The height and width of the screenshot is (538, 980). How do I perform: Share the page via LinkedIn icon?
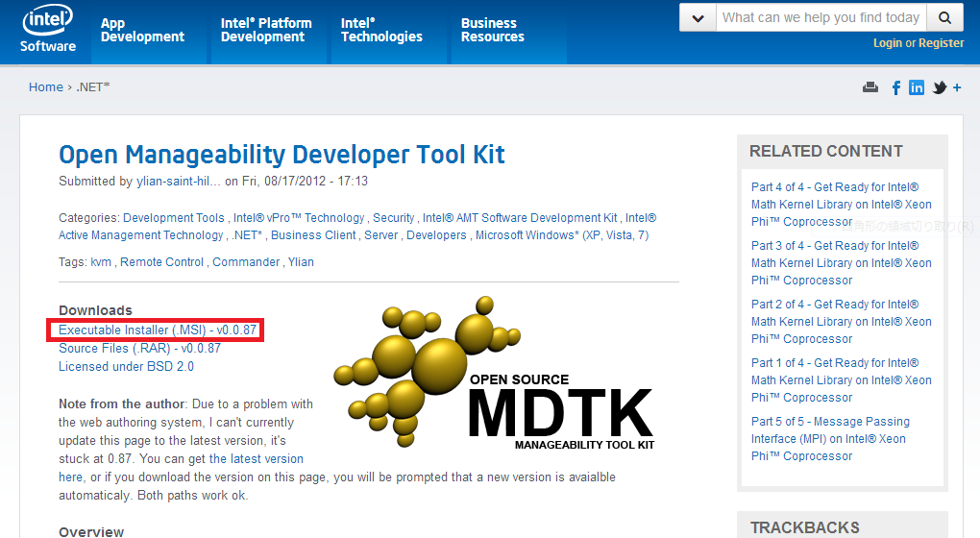point(917,87)
